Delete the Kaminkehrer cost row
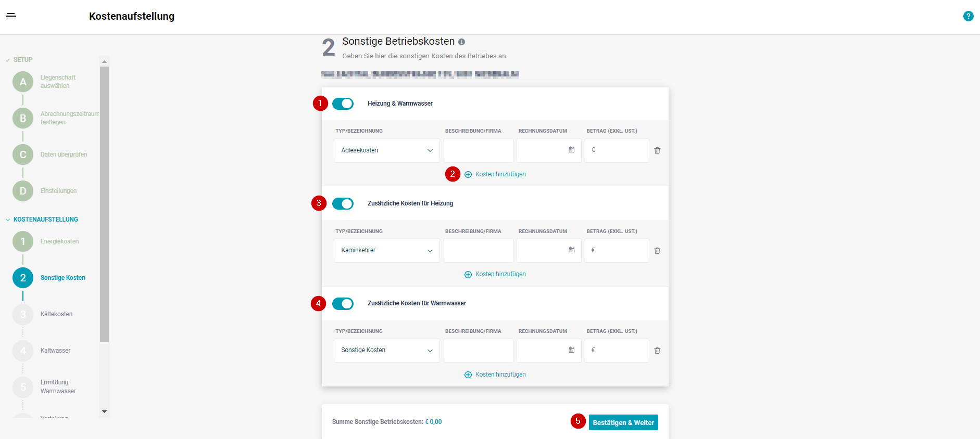The height and width of the screenshot is (439, 980). pos(657,251)
